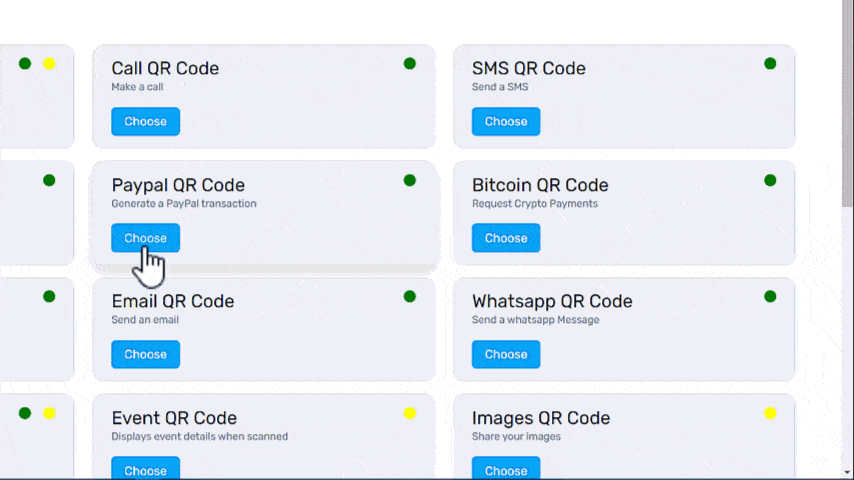This screenshot has height=480, width=854.
Task: Select Choose on the Email QR Code card
Action: click(x=145, y=354)
